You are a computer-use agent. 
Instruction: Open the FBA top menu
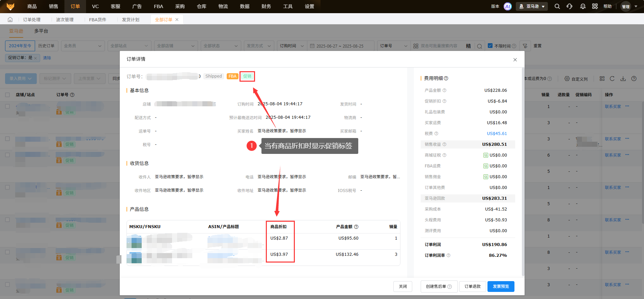[159, 6]
